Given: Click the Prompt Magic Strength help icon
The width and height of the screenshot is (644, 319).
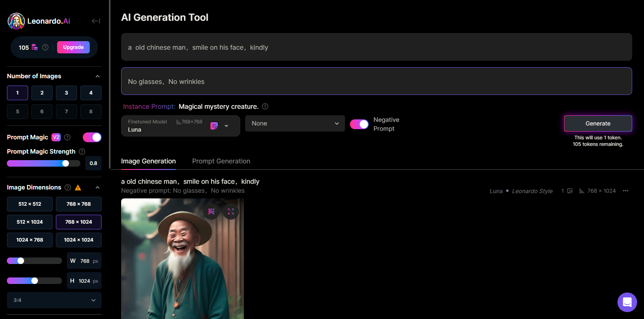Looking at the screenshot, I should tap(82, 152).
